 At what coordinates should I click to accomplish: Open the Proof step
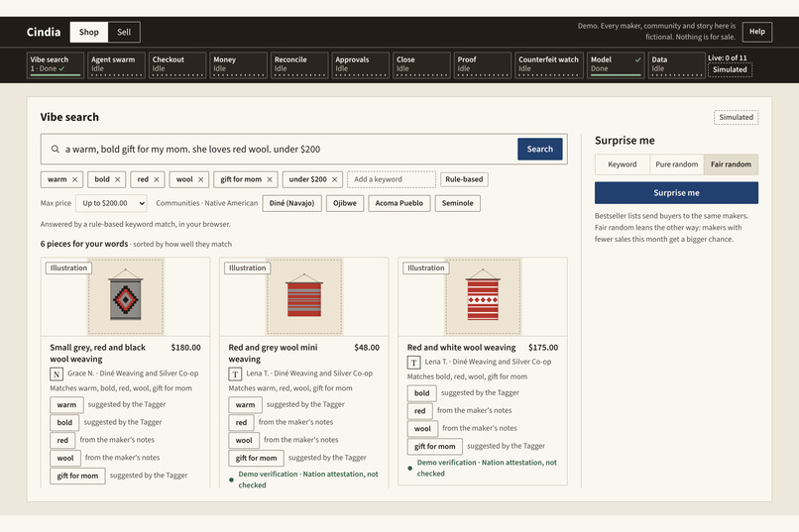[483, 64]
